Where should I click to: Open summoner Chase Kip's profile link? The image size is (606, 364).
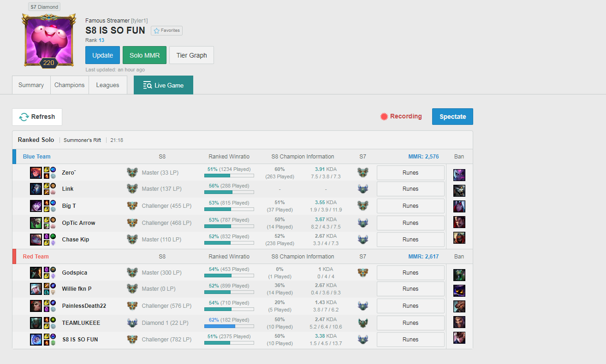76,240
